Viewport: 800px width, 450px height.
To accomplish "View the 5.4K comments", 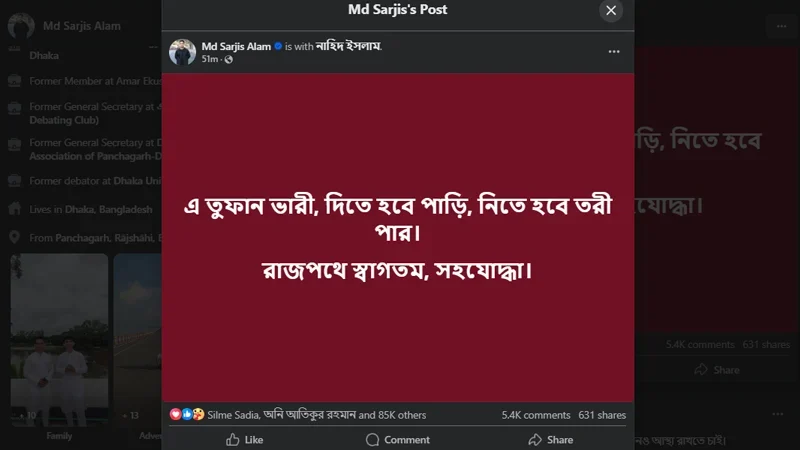I will point(536,415).
